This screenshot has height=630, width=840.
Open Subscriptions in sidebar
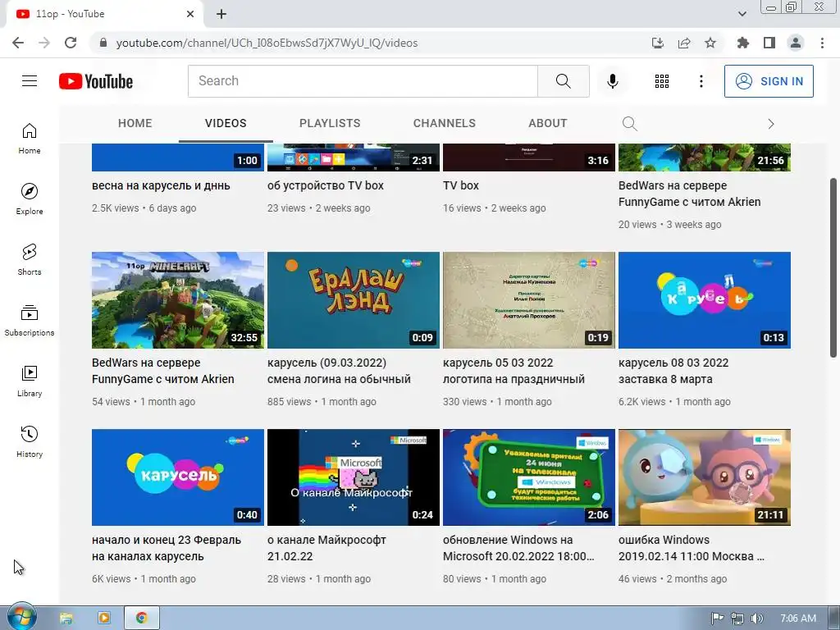point(30,320)
